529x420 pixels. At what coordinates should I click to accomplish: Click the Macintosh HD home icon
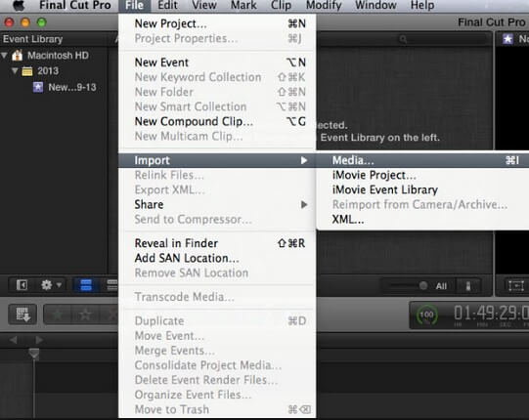(18, 55)
